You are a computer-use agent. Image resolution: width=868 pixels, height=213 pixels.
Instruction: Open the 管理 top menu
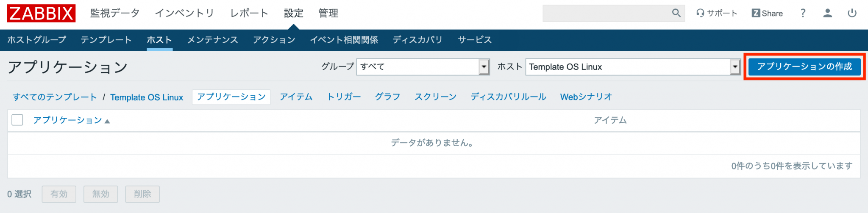tap(328, 13)
